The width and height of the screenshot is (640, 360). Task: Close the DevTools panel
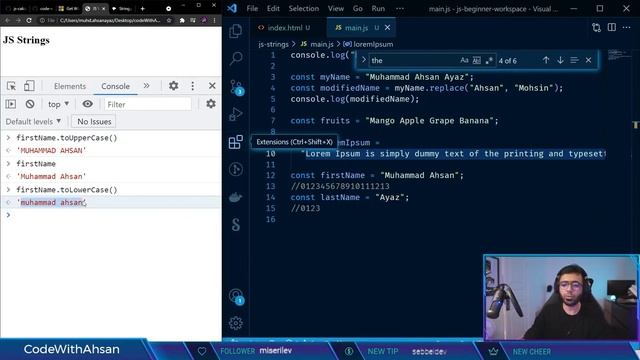coord(212,86)
